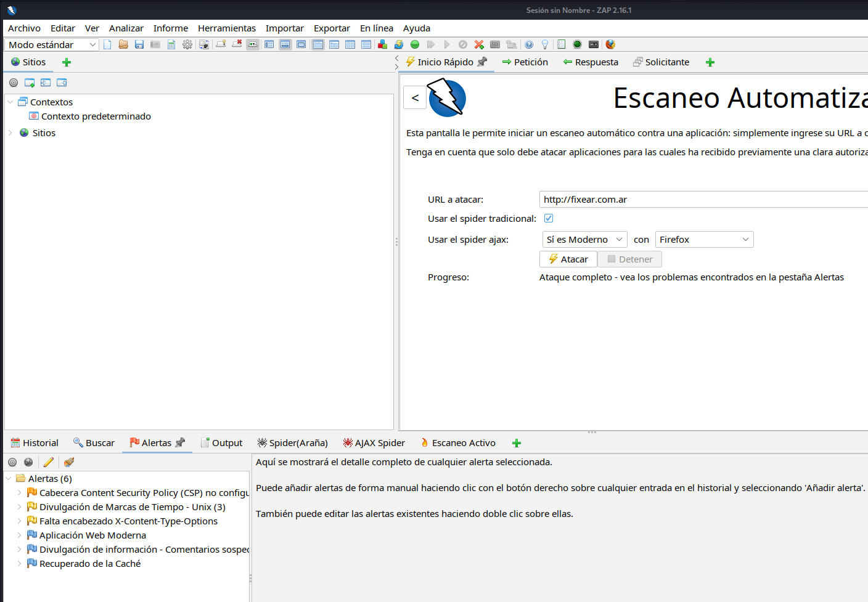
Task: Click the back arrow button beside lightning logo
Action: (x=415, y=98)
